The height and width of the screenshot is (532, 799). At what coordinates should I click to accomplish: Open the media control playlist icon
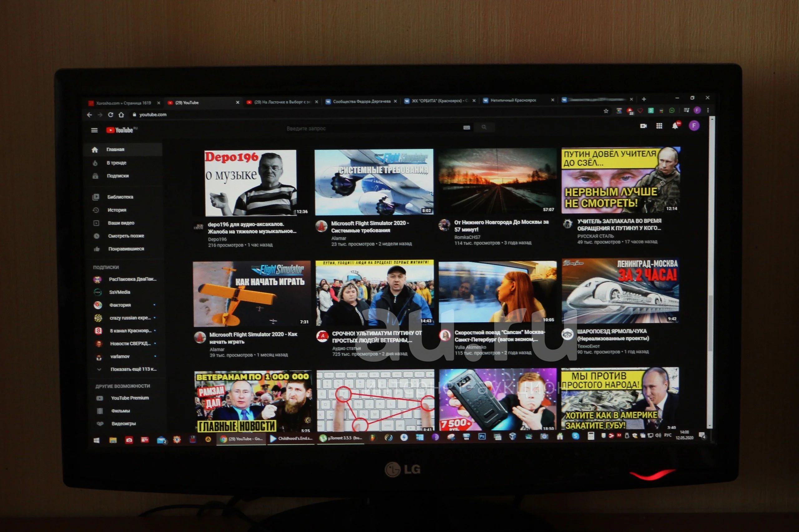(x=686, y=110)
